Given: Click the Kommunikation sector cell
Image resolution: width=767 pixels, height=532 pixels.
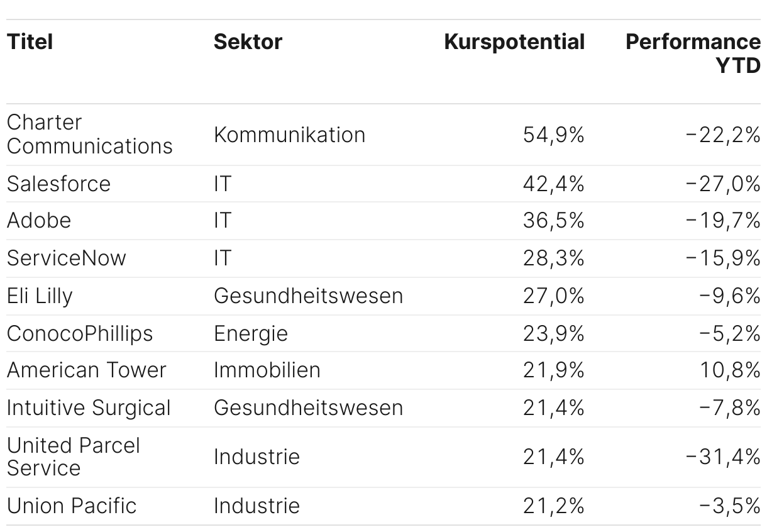Looking at the screenshot, I should coord(289,135).
